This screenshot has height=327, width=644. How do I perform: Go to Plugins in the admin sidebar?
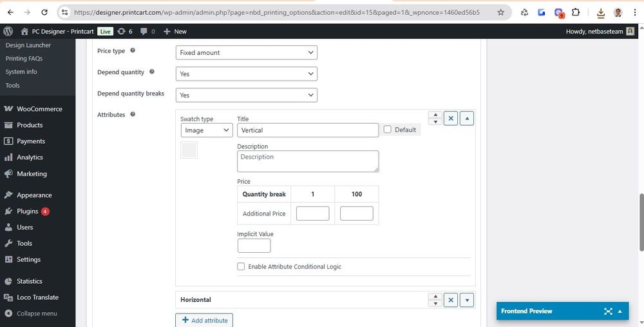click(28, 211)
